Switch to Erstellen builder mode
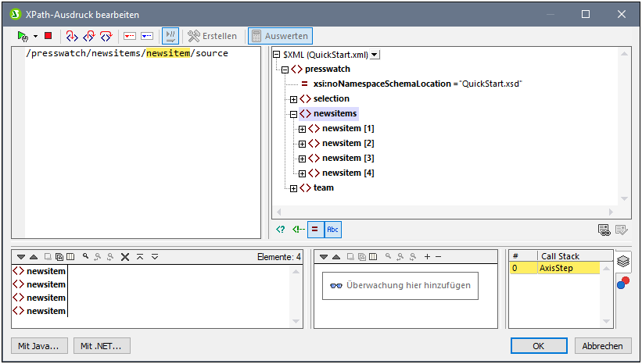This screenshot has height=364, width=642. (x=212, y=36)
